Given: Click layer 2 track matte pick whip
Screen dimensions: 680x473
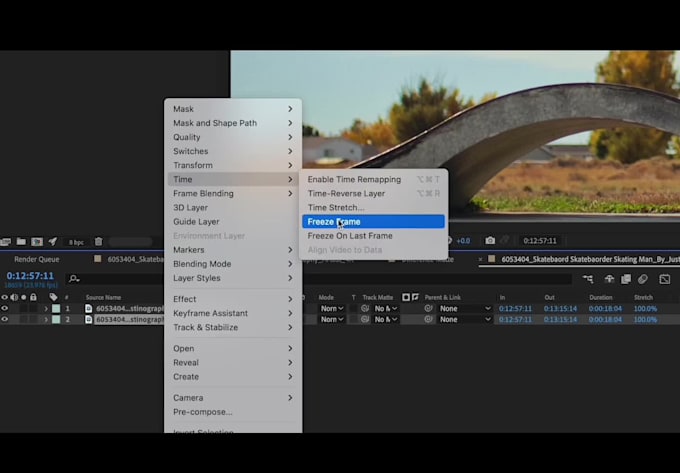Looking at the screenshot, I should [365, 319].
